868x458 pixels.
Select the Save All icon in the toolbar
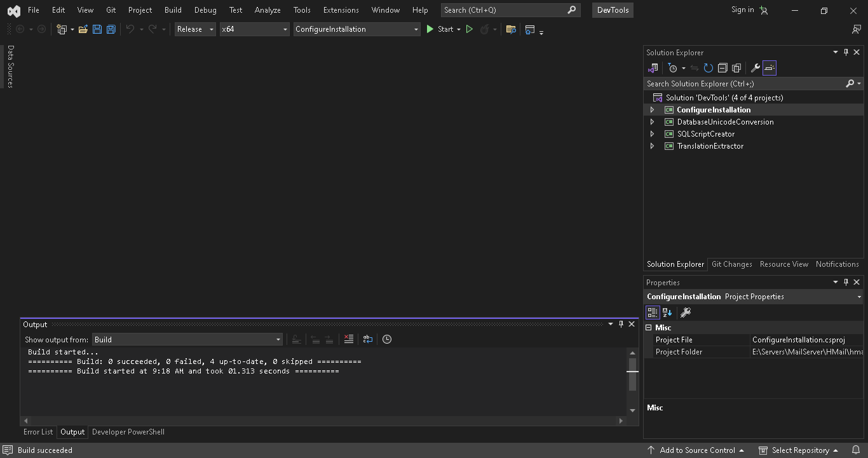(111, 29)
